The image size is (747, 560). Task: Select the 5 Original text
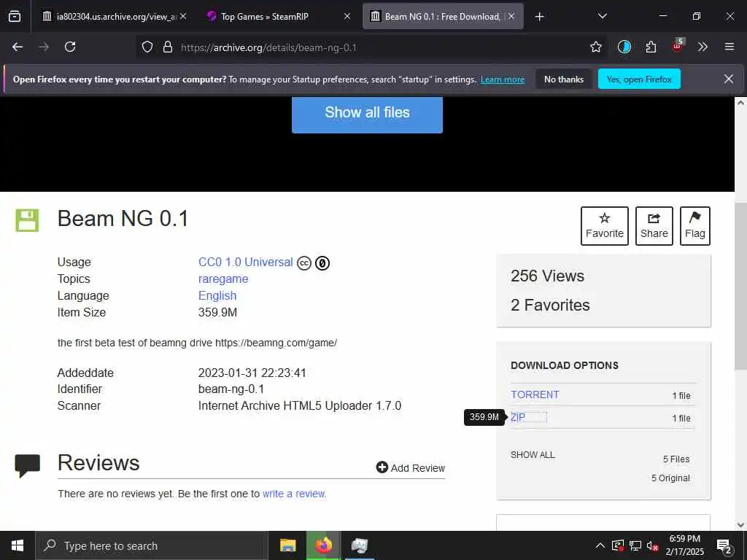670,478
